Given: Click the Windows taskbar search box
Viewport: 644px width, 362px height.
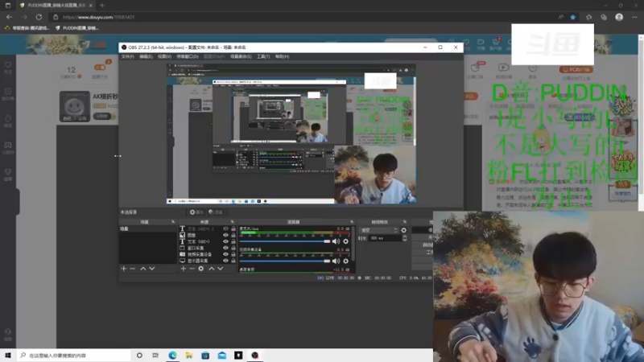Looking at the screenshot, I should click(x=74, y=356).
